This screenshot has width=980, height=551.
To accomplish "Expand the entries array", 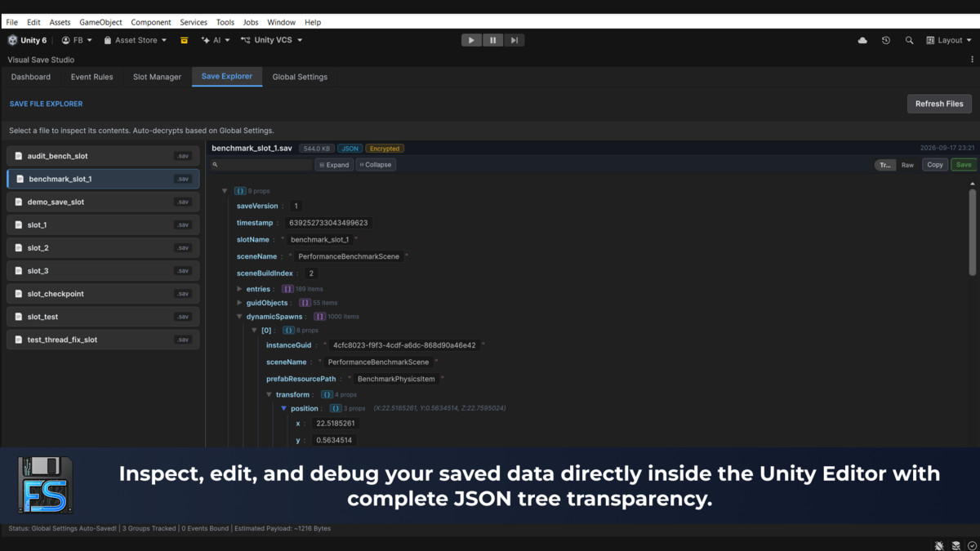I will [239, 289].
